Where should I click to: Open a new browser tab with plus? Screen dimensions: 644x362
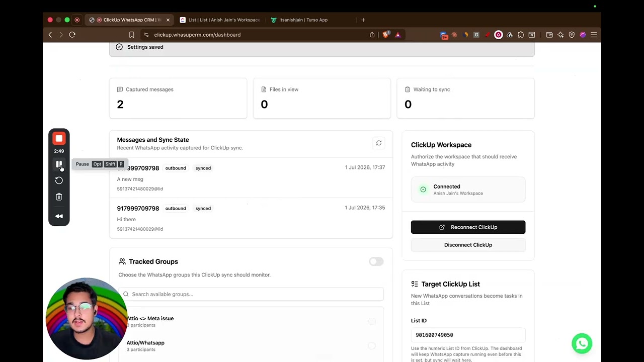pos(363,20)
